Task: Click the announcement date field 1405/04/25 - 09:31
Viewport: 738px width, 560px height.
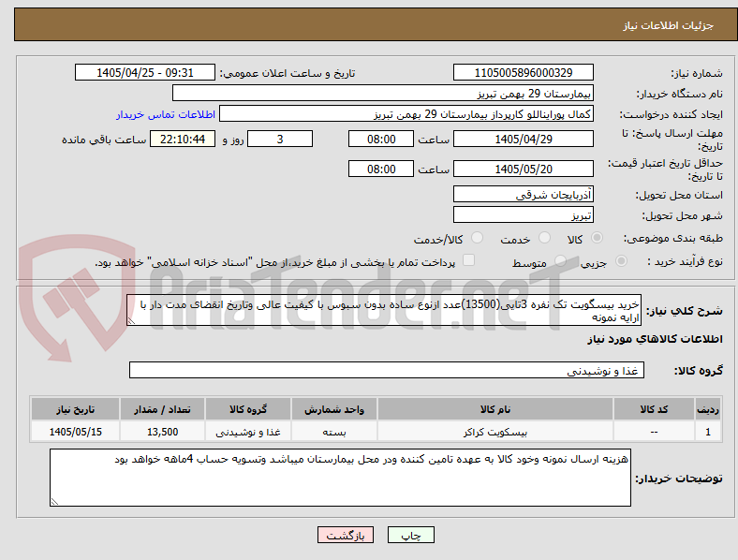Action: click(x=145, y=72)
